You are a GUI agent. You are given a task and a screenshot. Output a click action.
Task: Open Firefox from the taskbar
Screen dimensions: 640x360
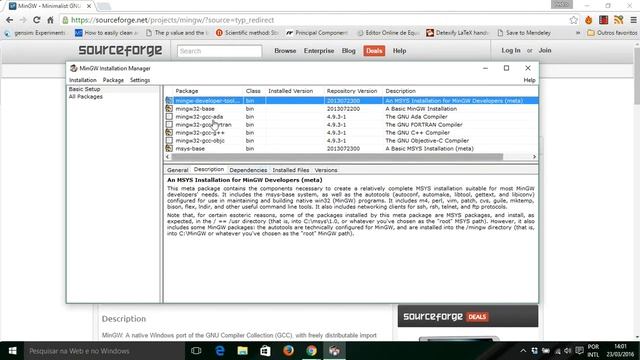pyautogui.click(x=288, y=351)
